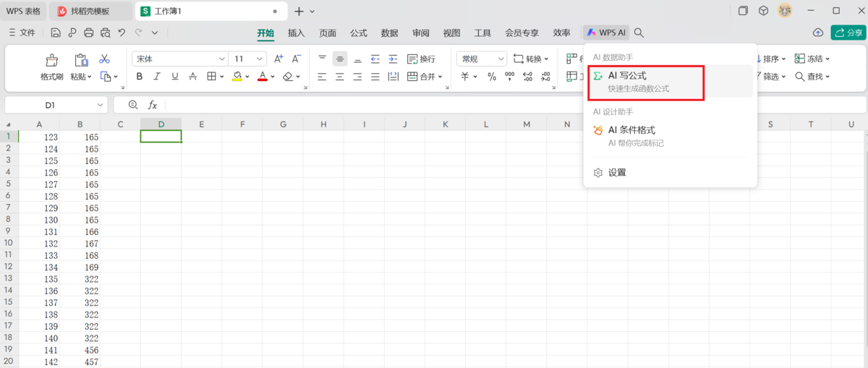Decrease font size with A- icon
The image size is (868, 368).
[296, 59]
